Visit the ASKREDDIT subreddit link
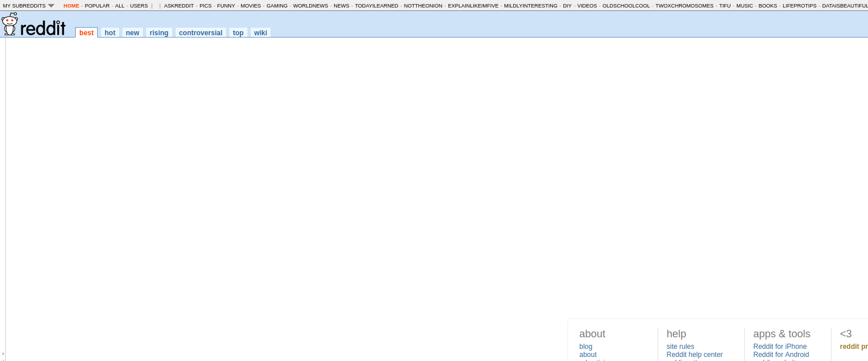 click(179, 6)
